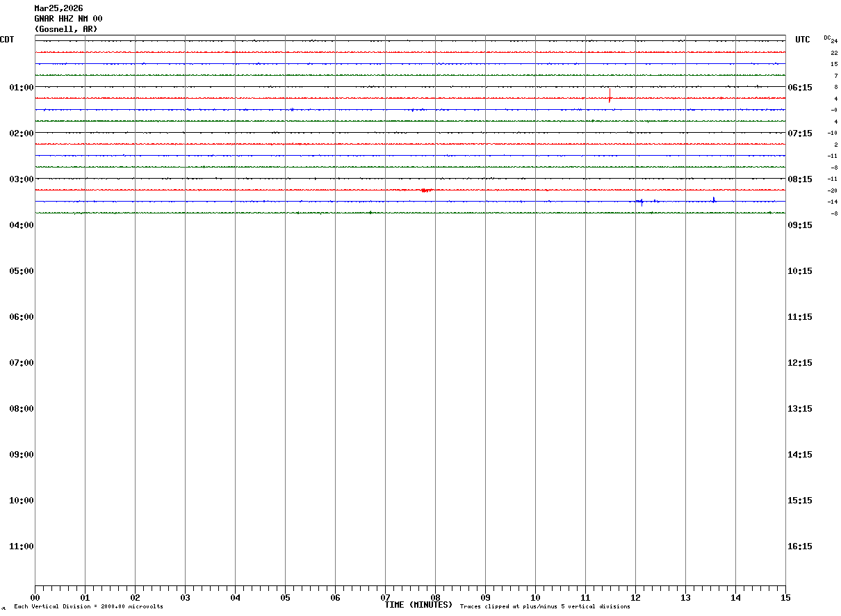The width and height of the screenshot is (841, 616).
Task: Select minute label 06 on the x-axis
Action: 335,597
